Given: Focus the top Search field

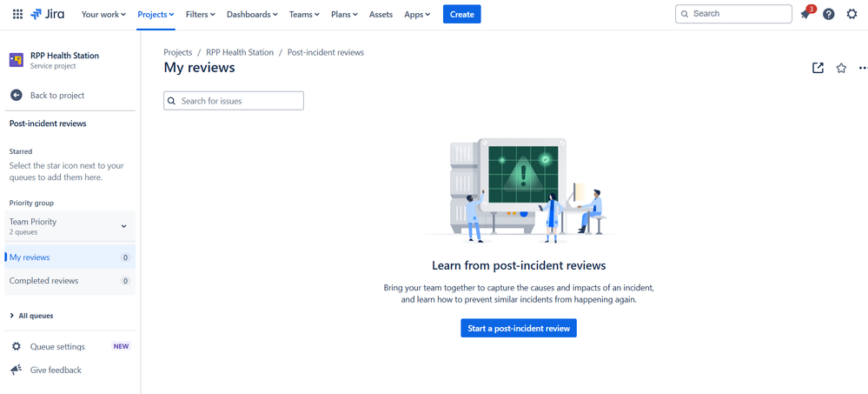Looking at the screenshot, I should [x=733, y=14].
